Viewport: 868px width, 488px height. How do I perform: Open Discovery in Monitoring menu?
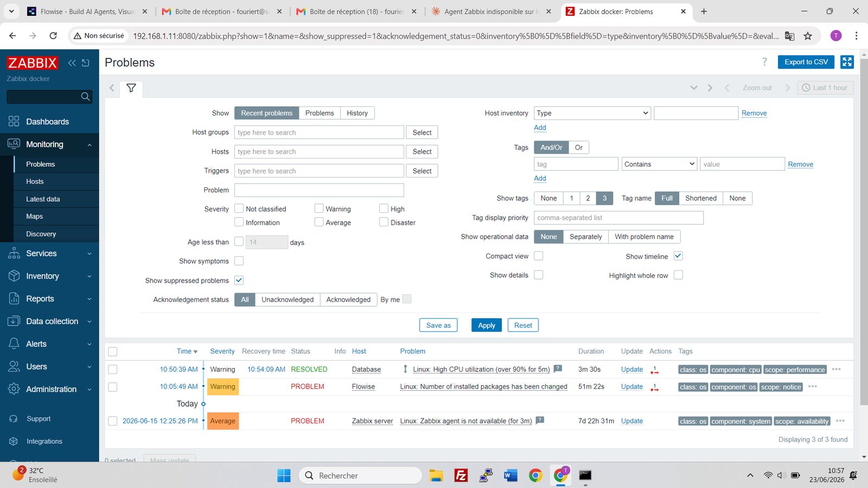(41, 234)
